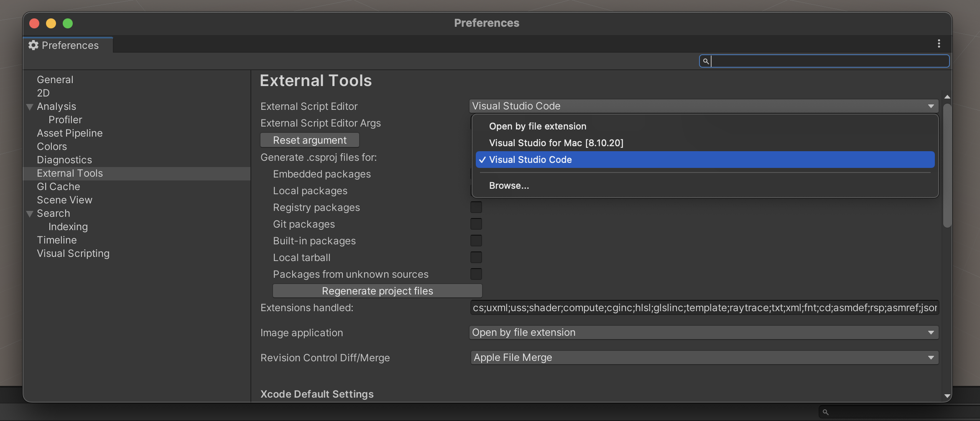The image size is (980, 421).
Task: Toggle the Local tarball checkbox
Action: [x=476, y=257]
